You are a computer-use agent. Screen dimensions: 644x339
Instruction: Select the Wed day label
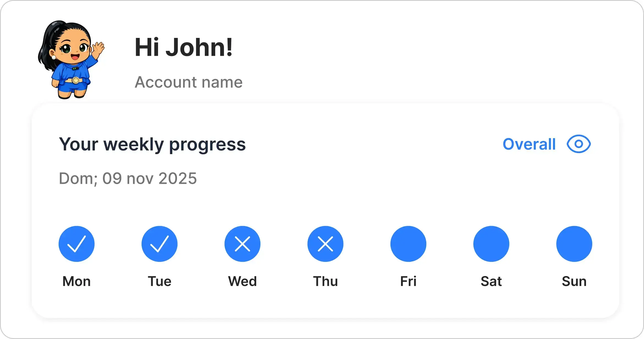(x=242, y=281)
